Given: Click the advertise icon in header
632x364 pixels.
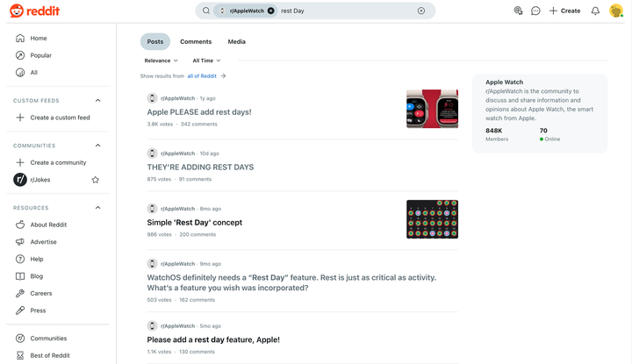Looking at the screenshot, I should point(518,11).
